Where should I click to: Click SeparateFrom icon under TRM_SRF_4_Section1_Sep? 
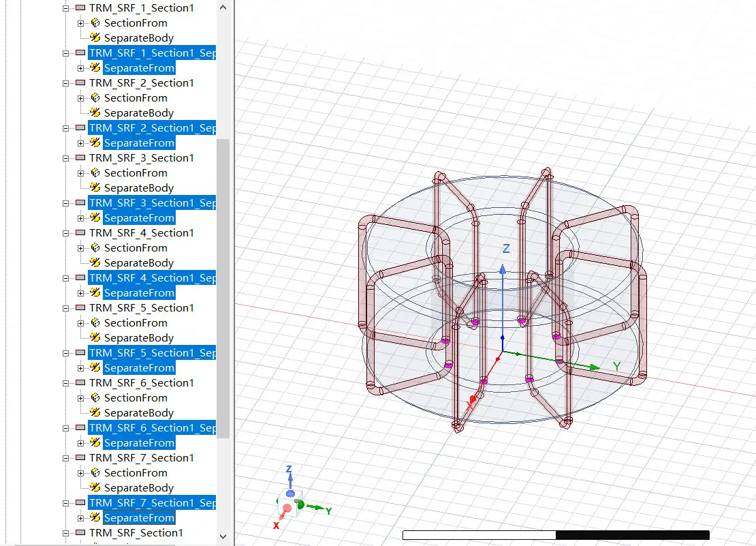[x=95, y=292]
